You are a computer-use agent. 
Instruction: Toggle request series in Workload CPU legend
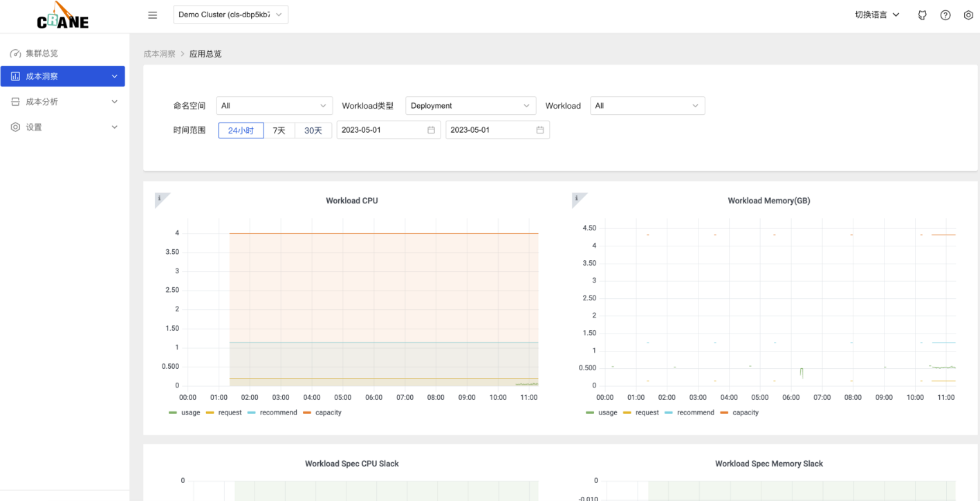(224, 412)
